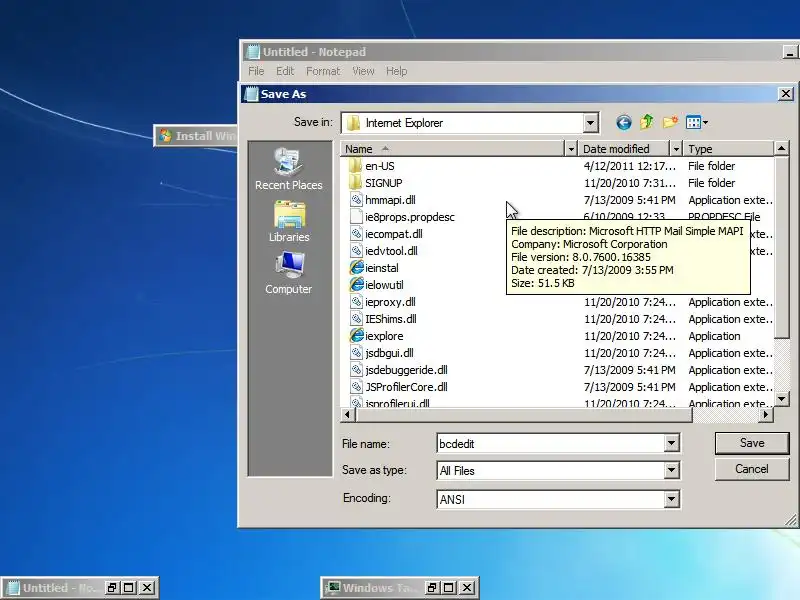The image size is (800, 600).
Task: Click into the File name text field
Action: click(x=551, y=443)
